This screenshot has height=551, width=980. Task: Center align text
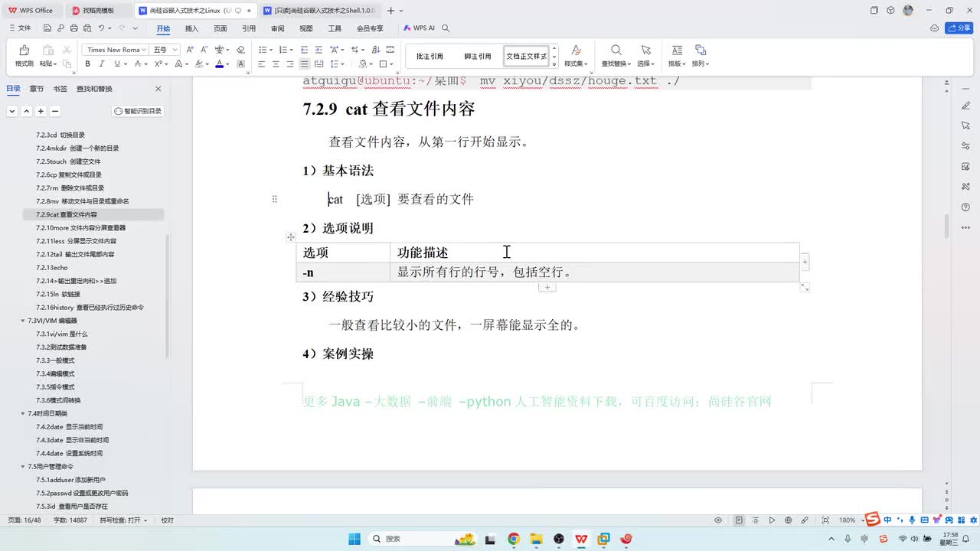(x=276, y=64)
